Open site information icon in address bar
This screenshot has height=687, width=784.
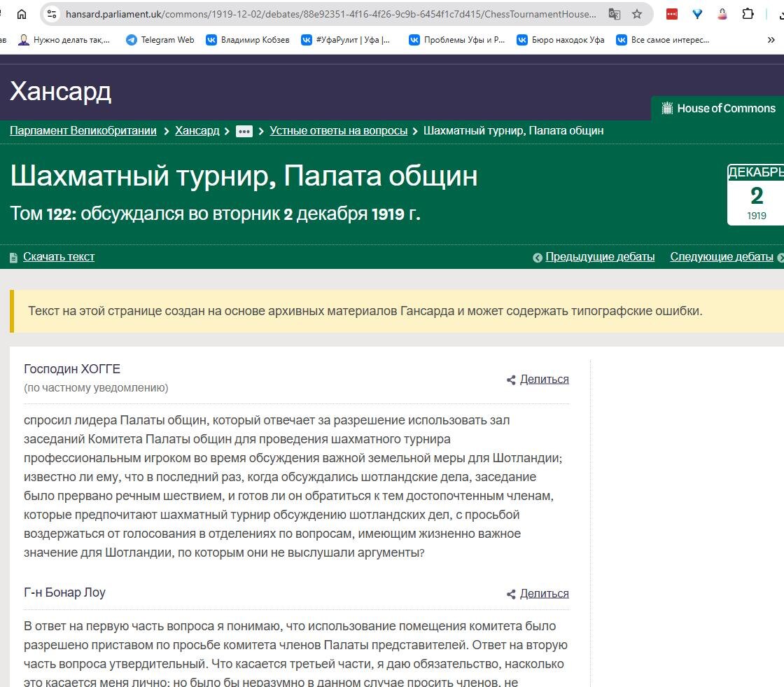tap(52, 14)
